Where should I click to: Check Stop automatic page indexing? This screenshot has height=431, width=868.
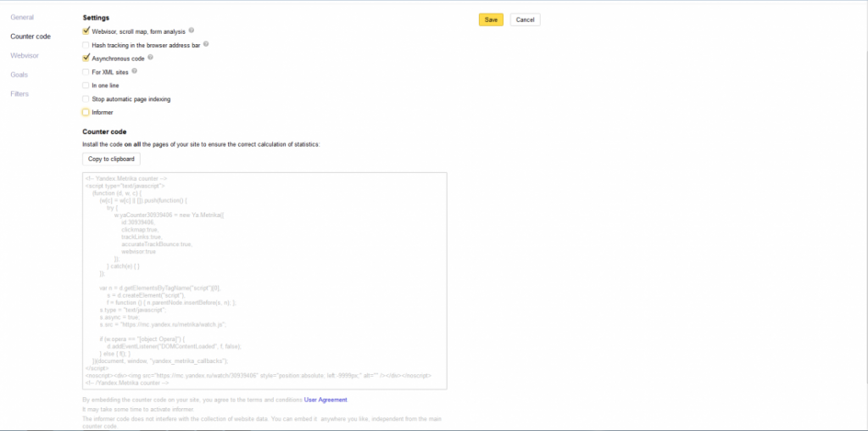pos(86,99)
